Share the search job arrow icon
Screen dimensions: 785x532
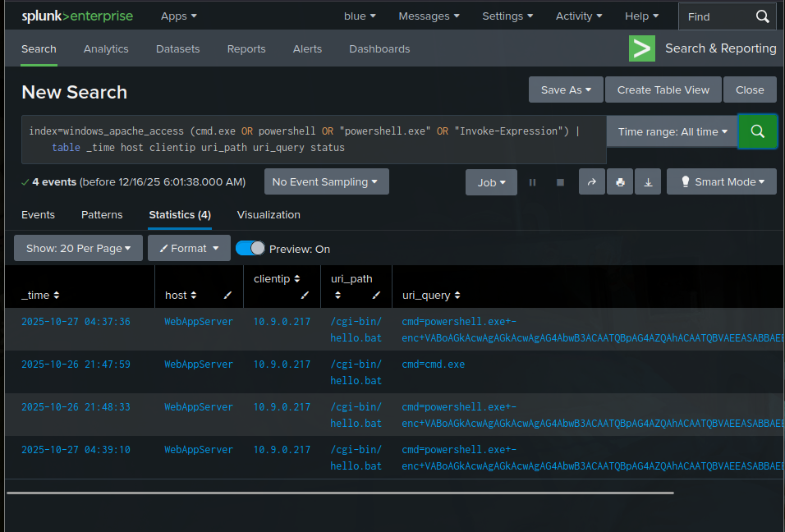[x=592, y=182]
